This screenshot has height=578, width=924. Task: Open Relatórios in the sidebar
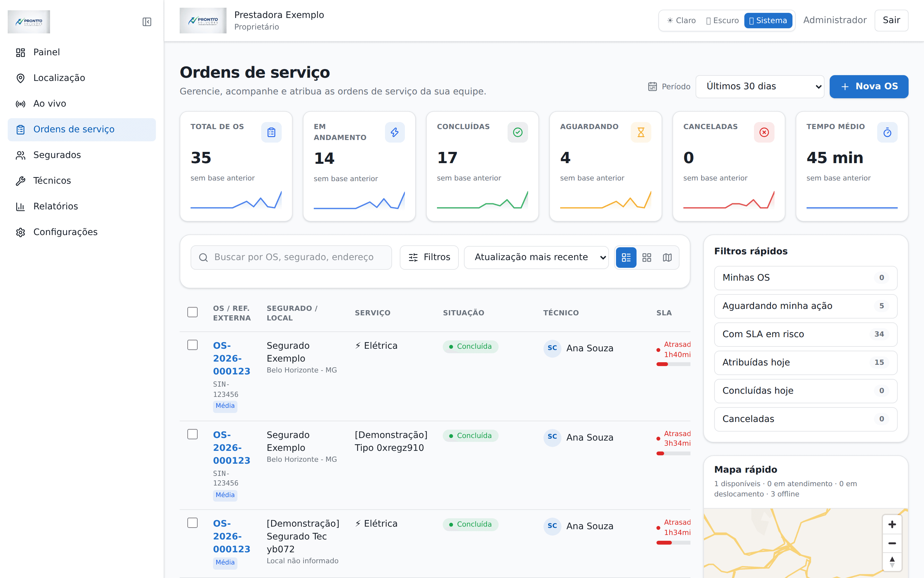coord(82,206)
